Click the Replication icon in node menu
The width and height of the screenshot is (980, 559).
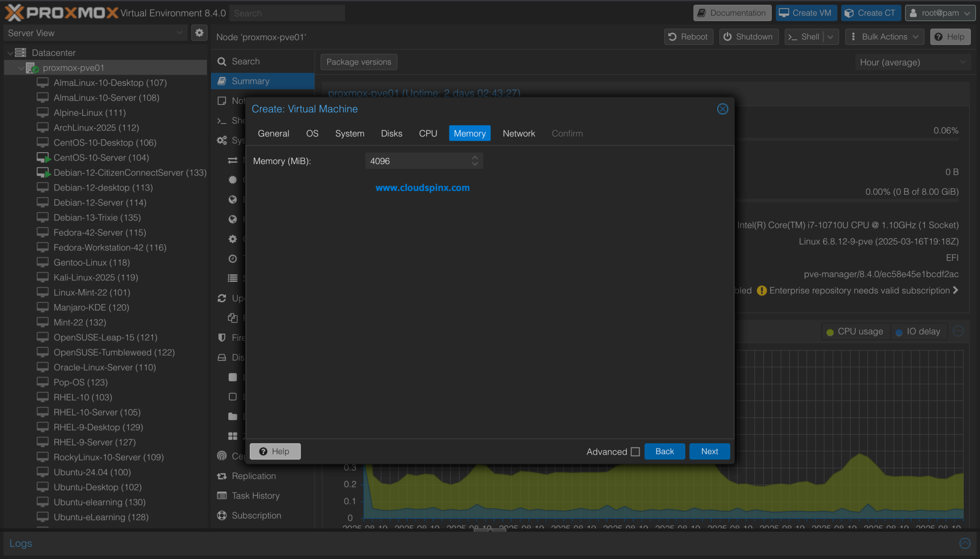tap(222, 476)
